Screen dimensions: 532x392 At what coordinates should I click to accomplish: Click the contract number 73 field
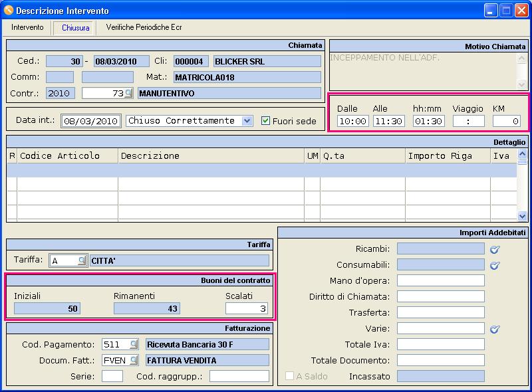[104, 93]
